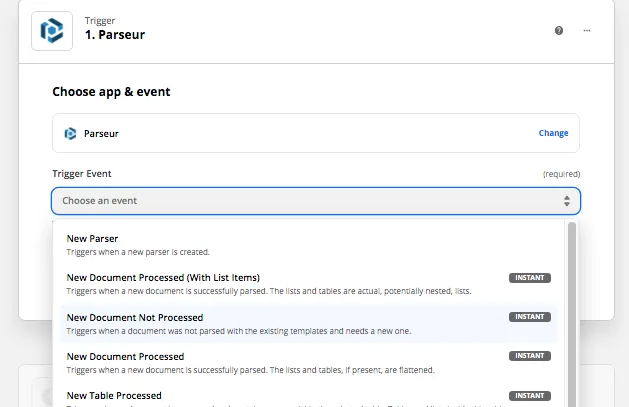Click the Choose app & event heading
The image size is (629, 407).
coord(111,92)
